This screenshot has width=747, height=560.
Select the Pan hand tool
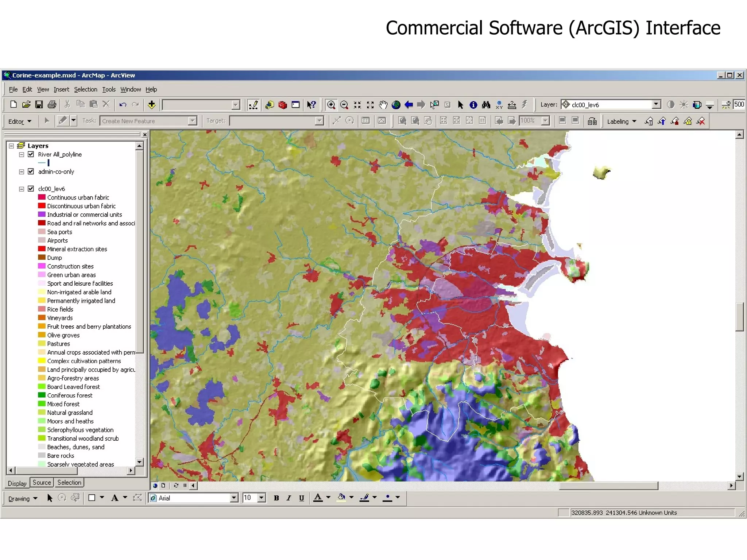coord(383,105)
